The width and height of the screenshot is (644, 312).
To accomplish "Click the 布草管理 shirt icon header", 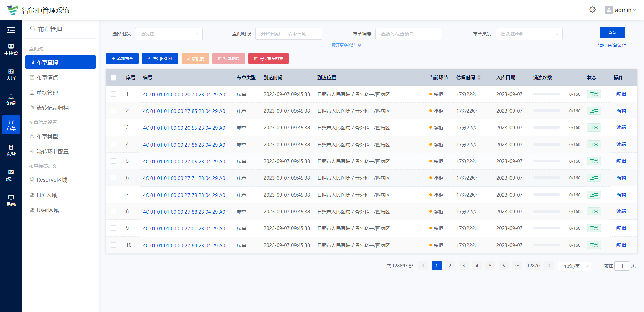I will 33,29.
